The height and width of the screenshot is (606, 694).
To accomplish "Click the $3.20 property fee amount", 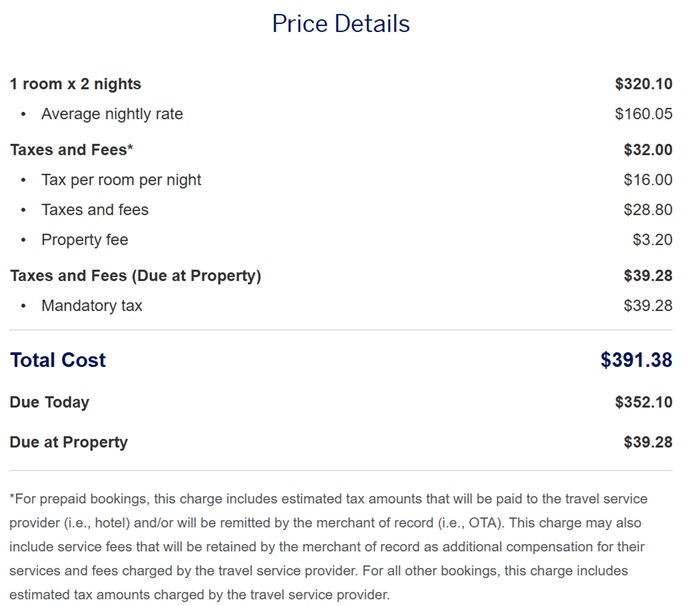I will (x=652, y=240).
